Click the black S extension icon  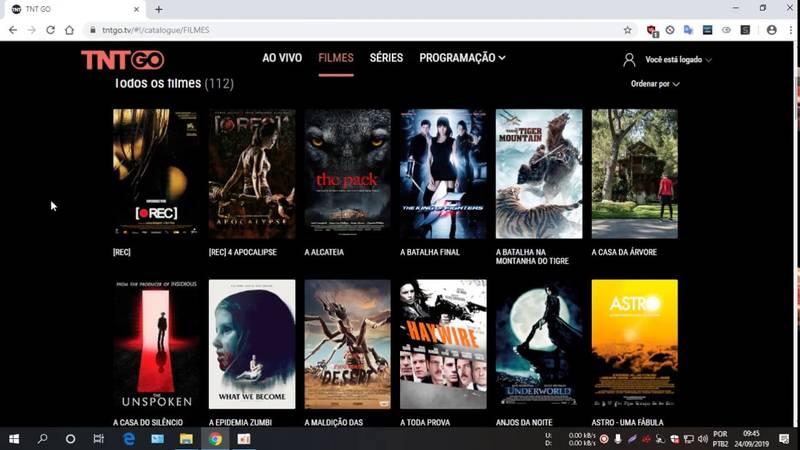[745, 30]
